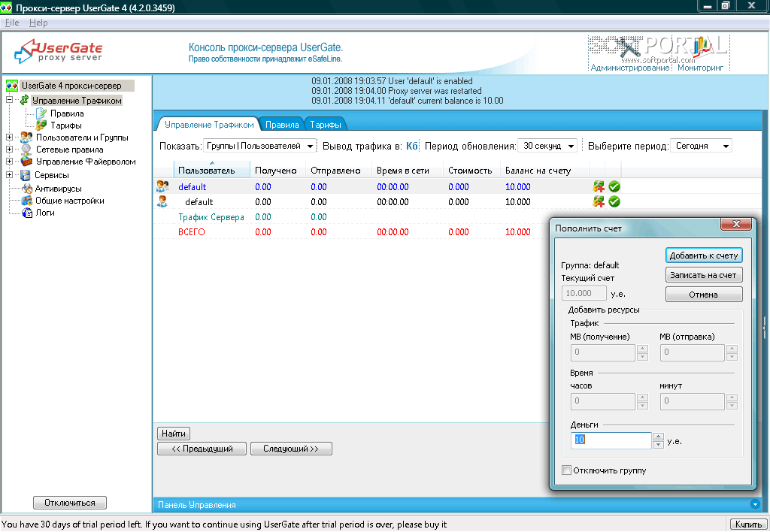Click the Сетевые правила gear icon
The height and width of the screenshot is (532, 770).
26,150
